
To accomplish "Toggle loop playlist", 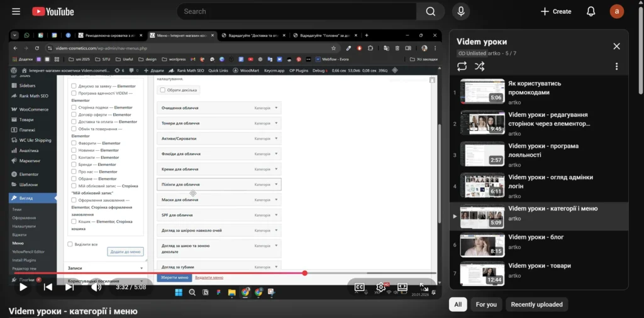I will [x=462, y=66].
